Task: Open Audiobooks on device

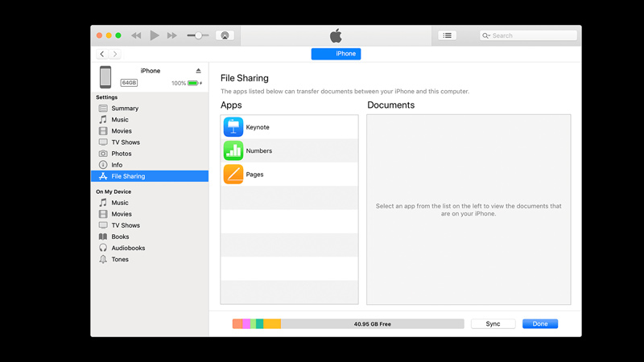Action: click(150, 248)
